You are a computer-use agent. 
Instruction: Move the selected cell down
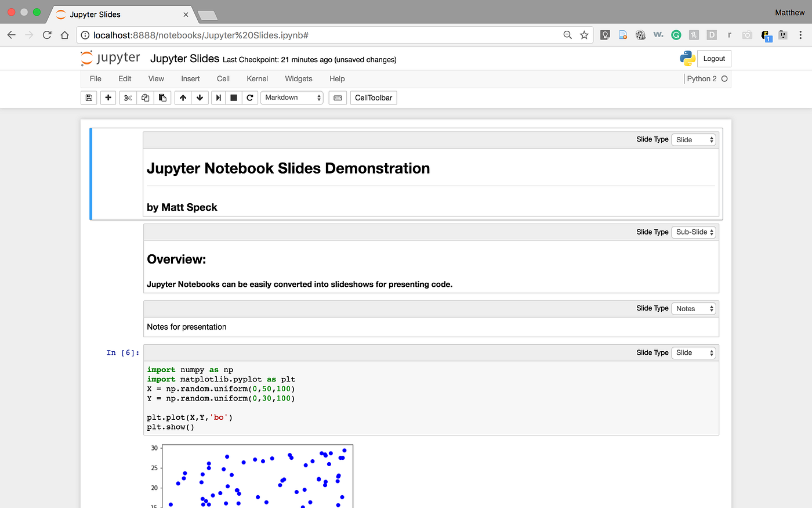point(200,98)
